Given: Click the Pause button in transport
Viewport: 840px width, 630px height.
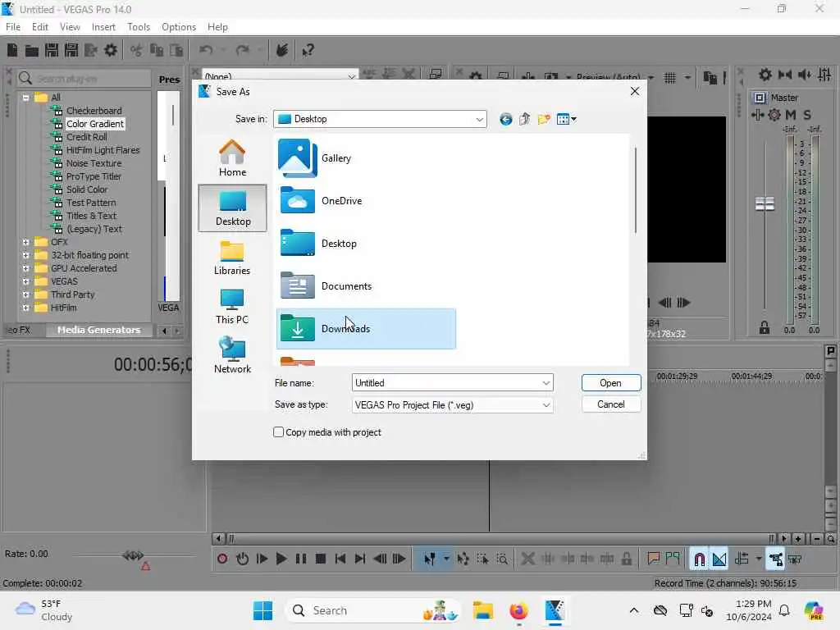Looking at the screenshot, I should point(301,559).
